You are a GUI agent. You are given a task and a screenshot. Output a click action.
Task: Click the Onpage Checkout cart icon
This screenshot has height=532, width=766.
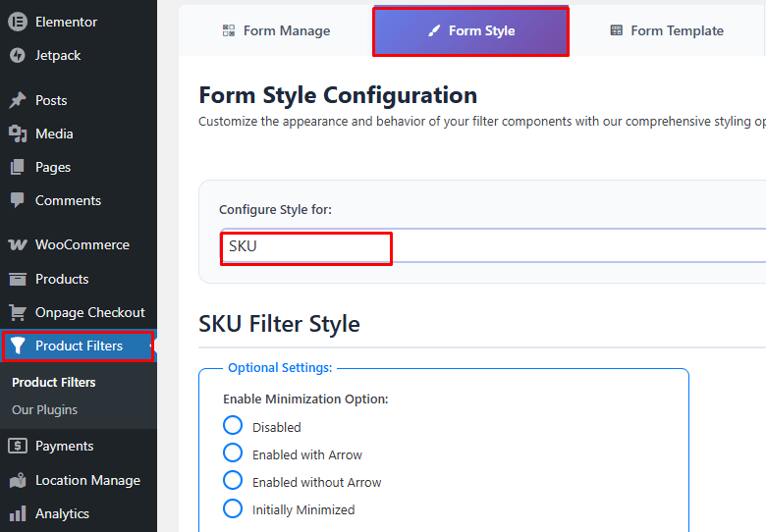[18, 312]
